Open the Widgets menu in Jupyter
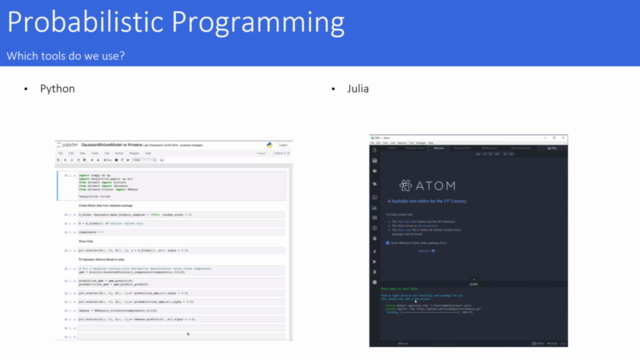 [x=134, y=153]
